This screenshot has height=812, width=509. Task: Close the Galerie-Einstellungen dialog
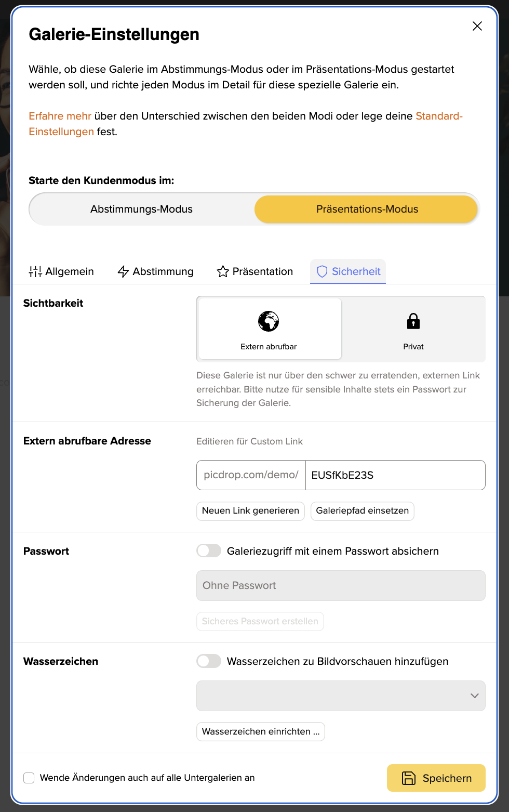pyautogui.click(x=477, y=26)
